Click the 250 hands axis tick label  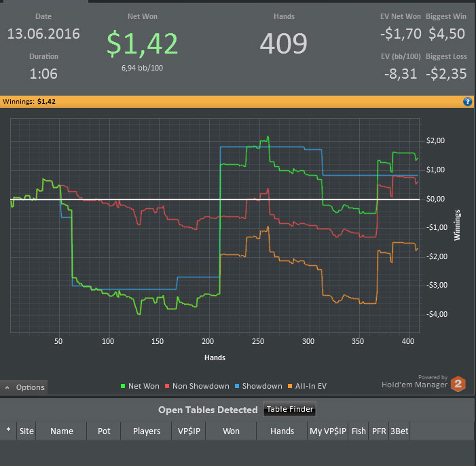tap(258, 341)
